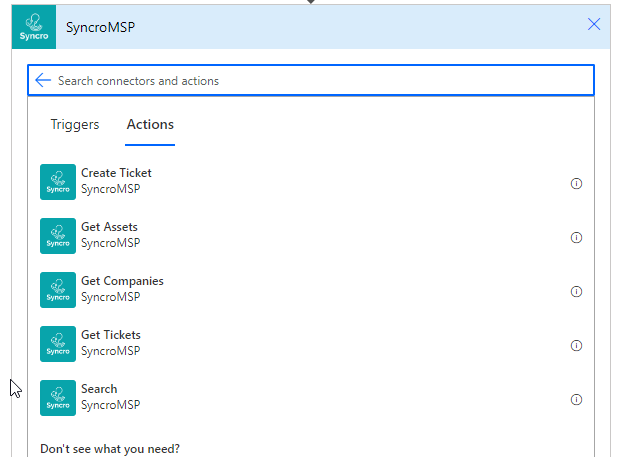Click the SyncroMSP header title

(x=100, y=26)
